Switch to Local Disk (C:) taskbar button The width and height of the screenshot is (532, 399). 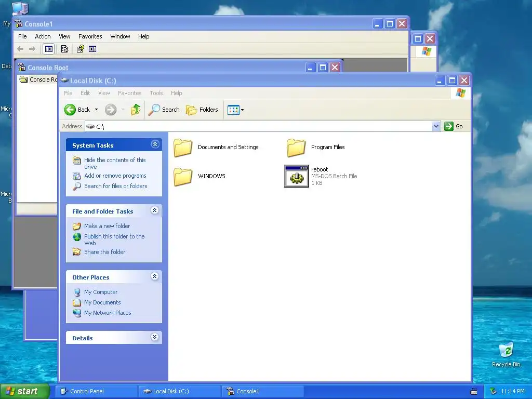(179, 391)
